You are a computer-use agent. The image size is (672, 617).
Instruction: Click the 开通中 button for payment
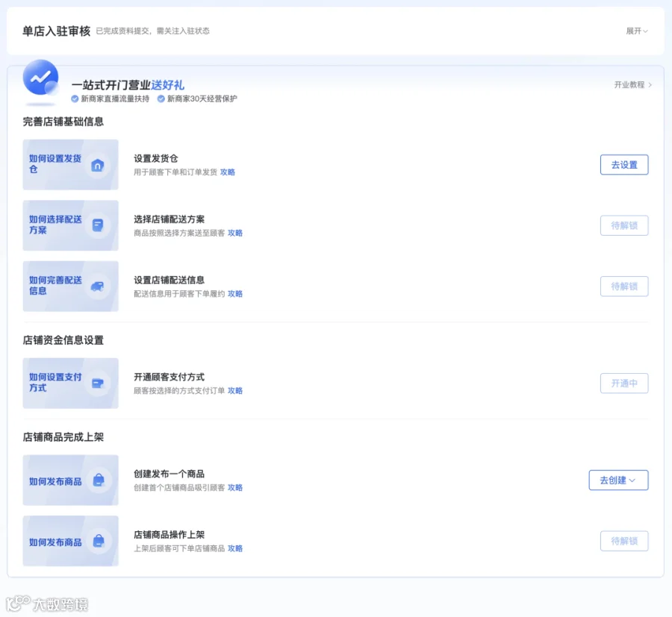click(x=624, y=383)
